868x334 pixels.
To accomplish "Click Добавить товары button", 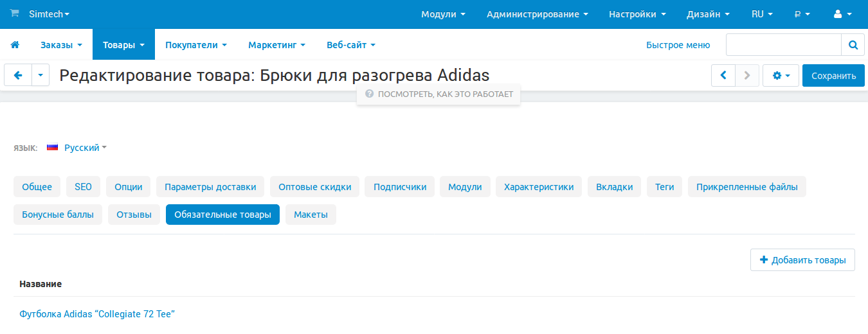I will [x=802, y=260].
